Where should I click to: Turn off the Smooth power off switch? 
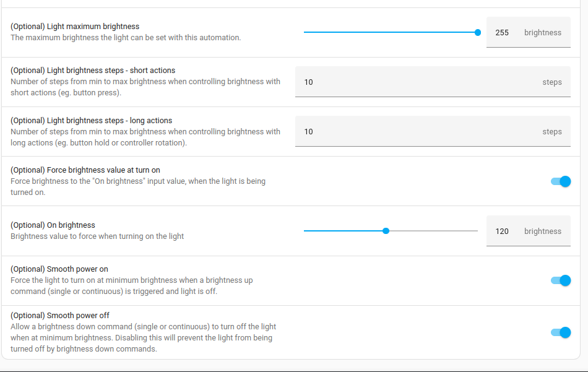(x=561, y=332)
